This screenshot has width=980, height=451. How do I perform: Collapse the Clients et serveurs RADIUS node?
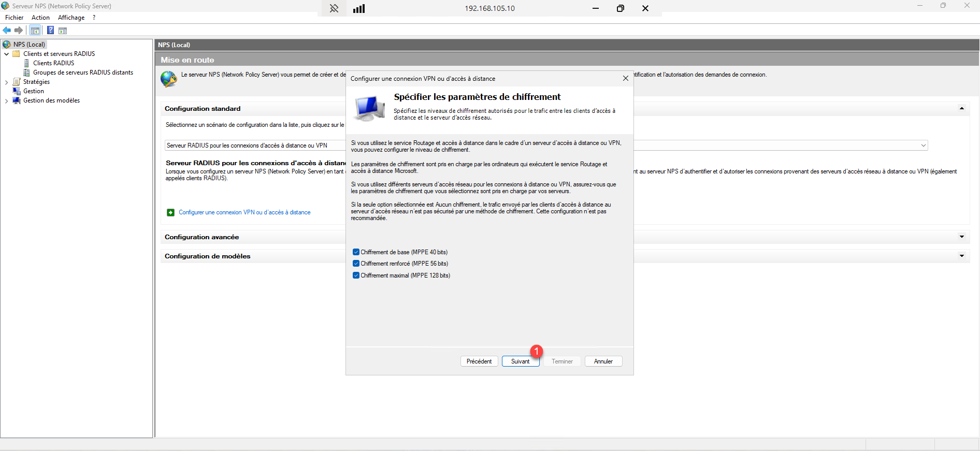pyautogui.click(x=6, y=54)
